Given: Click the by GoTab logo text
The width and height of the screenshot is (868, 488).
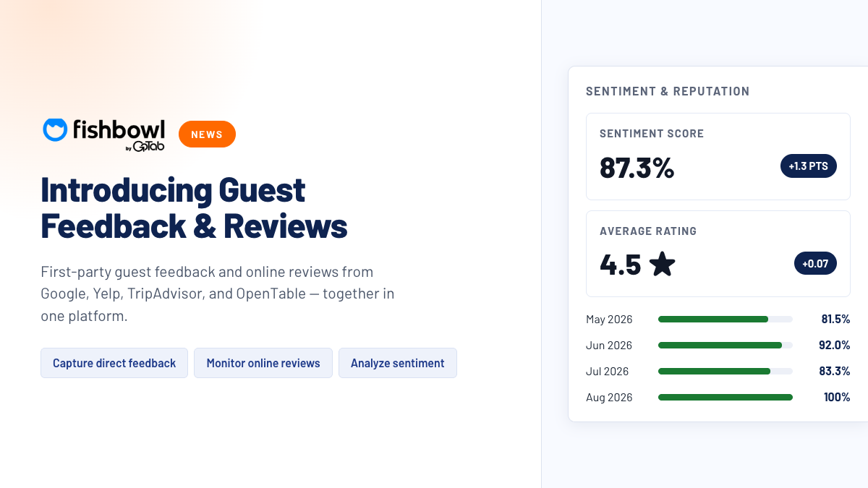Looking at the screenshot, I should (145, 147).
